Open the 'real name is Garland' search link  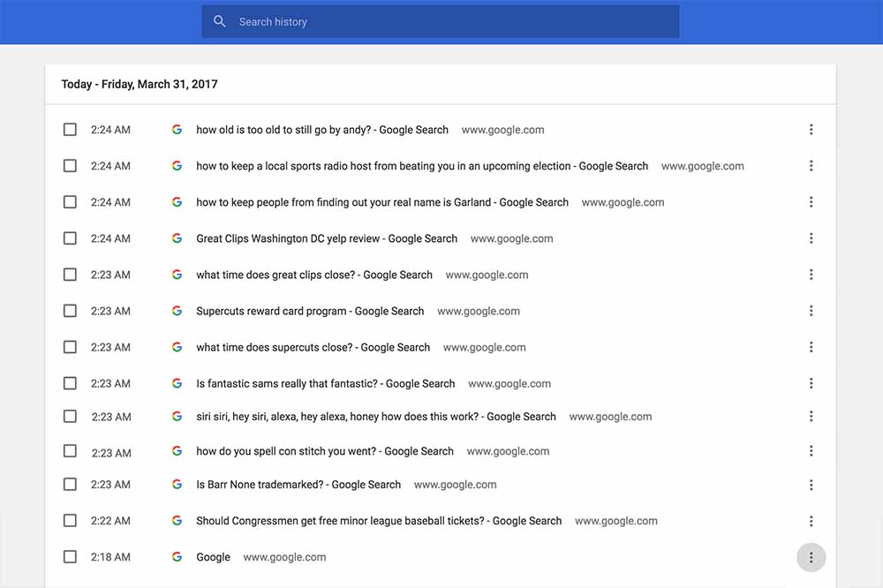click(382, 201)
